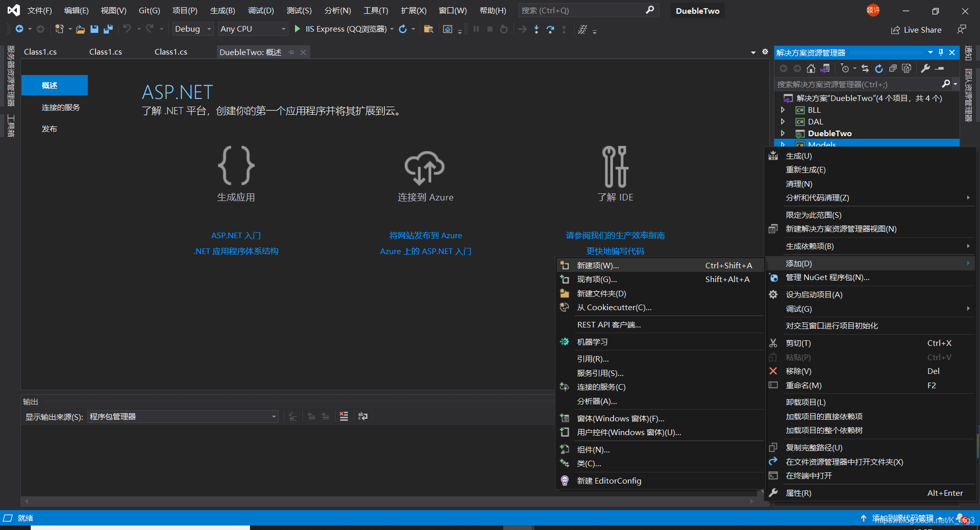Select the 发布 sidebar tab
The width and height of the screenshot is (980, 530).
tap(50, 129)
